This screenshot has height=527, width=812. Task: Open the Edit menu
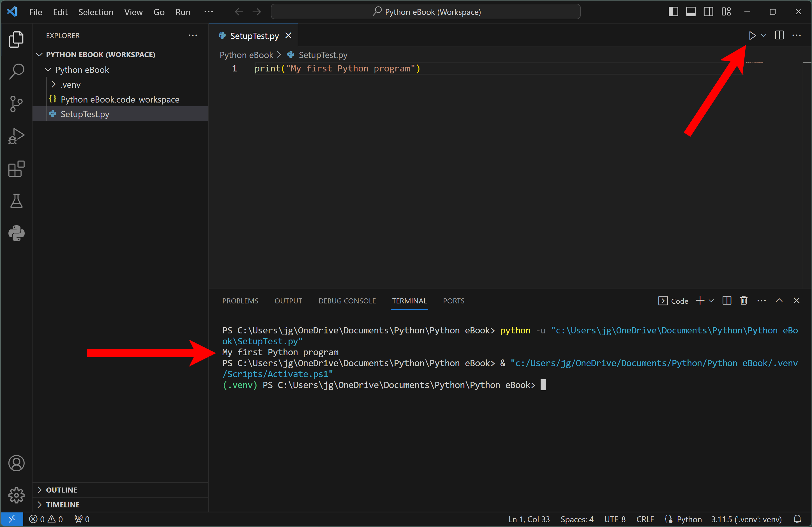[x=60, y=12]
